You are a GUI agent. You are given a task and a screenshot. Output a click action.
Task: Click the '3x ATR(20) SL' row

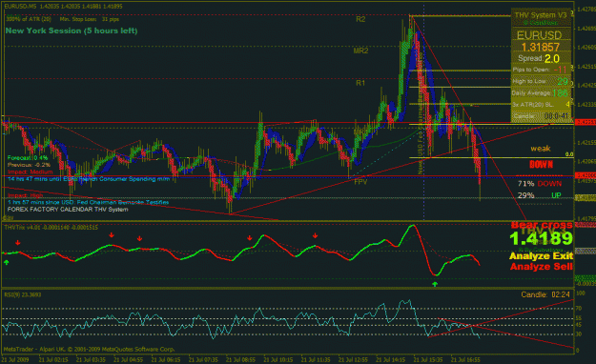[x=541, y=104]
